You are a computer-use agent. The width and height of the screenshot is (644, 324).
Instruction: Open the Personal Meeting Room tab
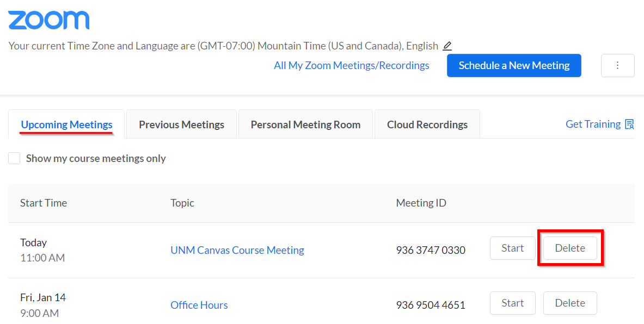pyautogui.click(x=305, y=124)
